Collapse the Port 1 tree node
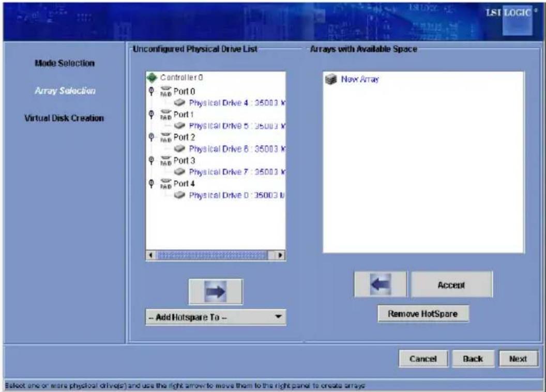Viewport: 546px width, 392px height. click(x=151, y=115)
